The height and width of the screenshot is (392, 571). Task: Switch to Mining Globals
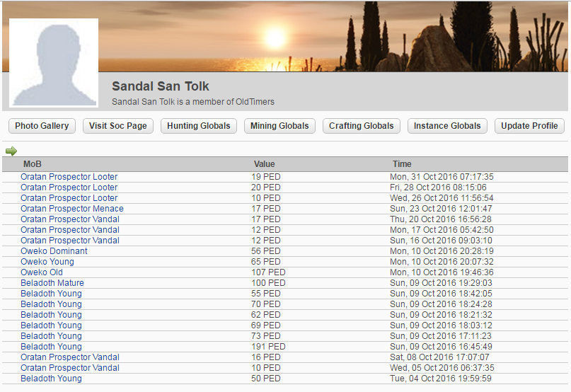[280, 126]
